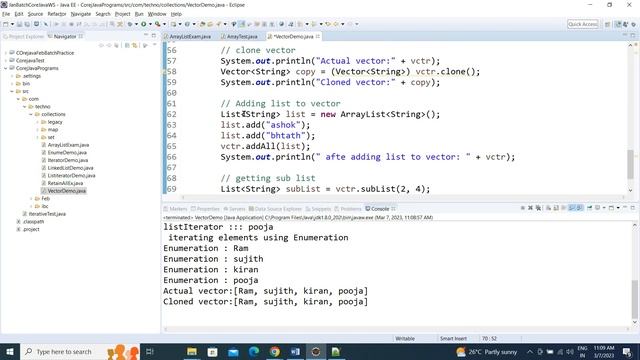Screen dimensions: 640x360
Task: Open Microsoft Edge from the taskbar
Action: [x=254, y=351]
